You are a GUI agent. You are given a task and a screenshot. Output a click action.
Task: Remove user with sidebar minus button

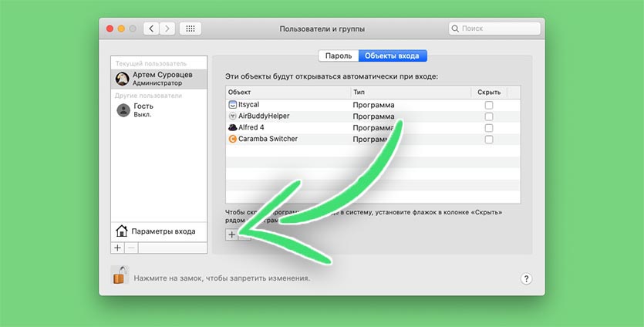131,248
